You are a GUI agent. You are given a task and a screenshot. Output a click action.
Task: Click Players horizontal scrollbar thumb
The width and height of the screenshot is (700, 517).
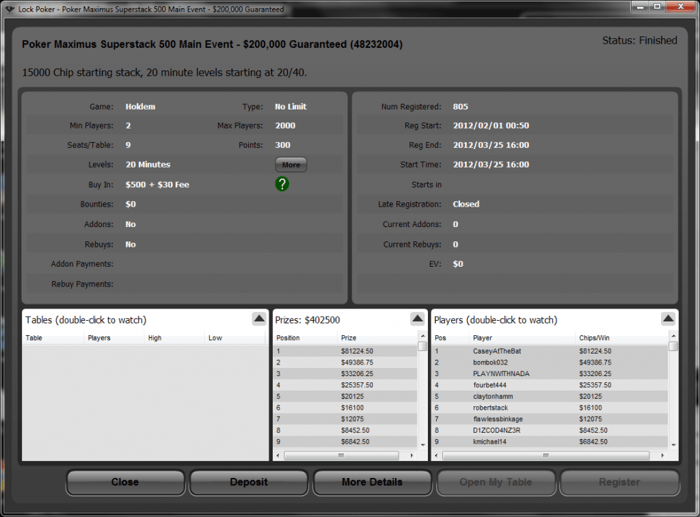(x=546, y=455)
